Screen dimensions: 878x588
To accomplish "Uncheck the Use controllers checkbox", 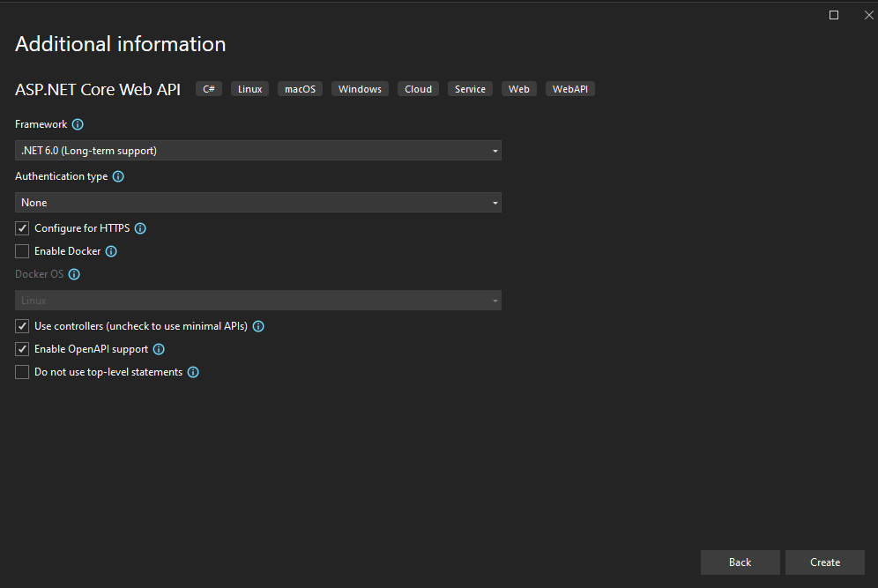I will [22, 326].
